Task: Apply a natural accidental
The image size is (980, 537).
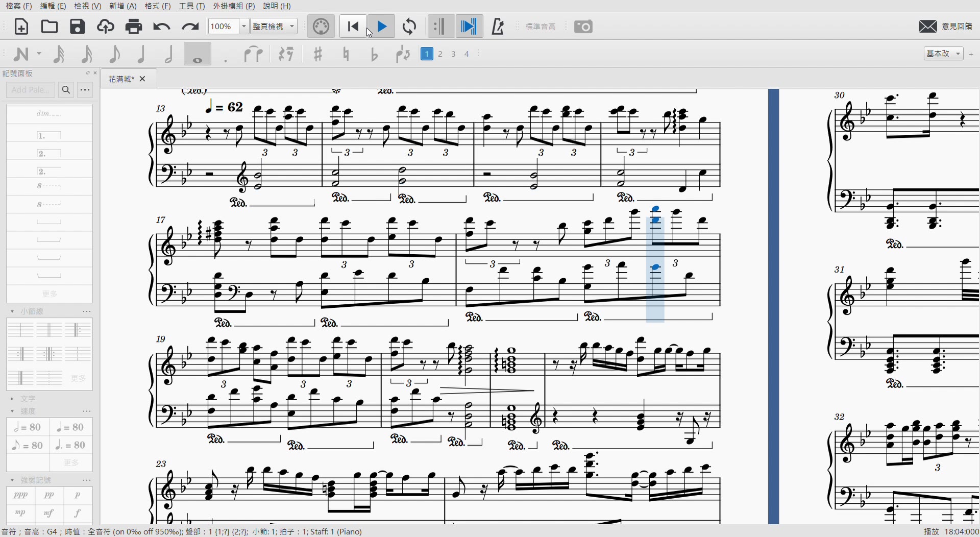Action: (x=346, y=54)
